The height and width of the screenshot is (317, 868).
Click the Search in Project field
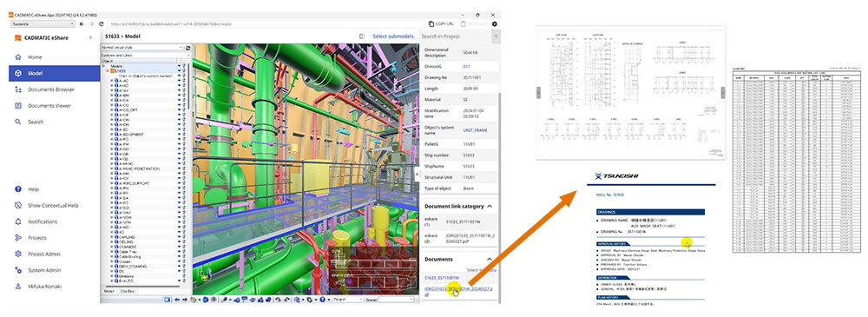coord(455,36)
